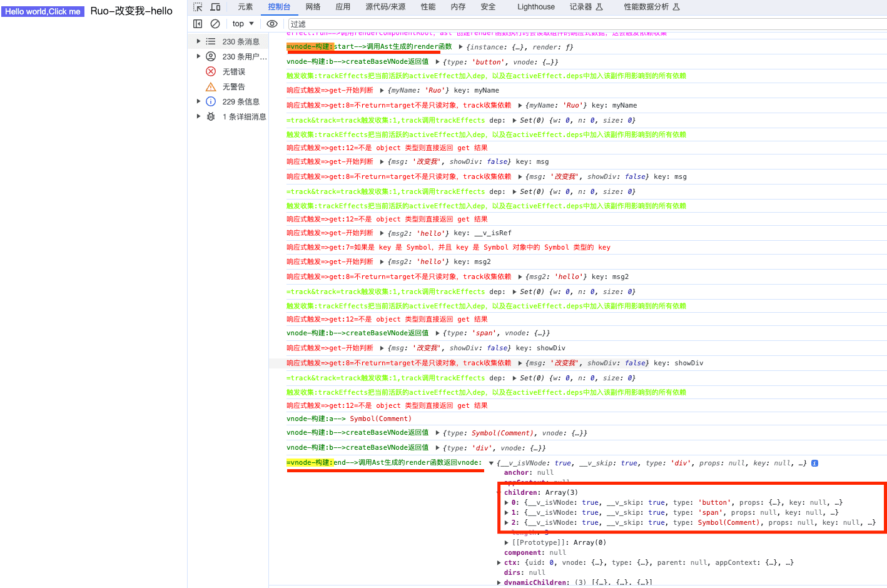
Task: Open the 1 条详细消息 verbose bug icon
Action: click(x=211, y=116)
